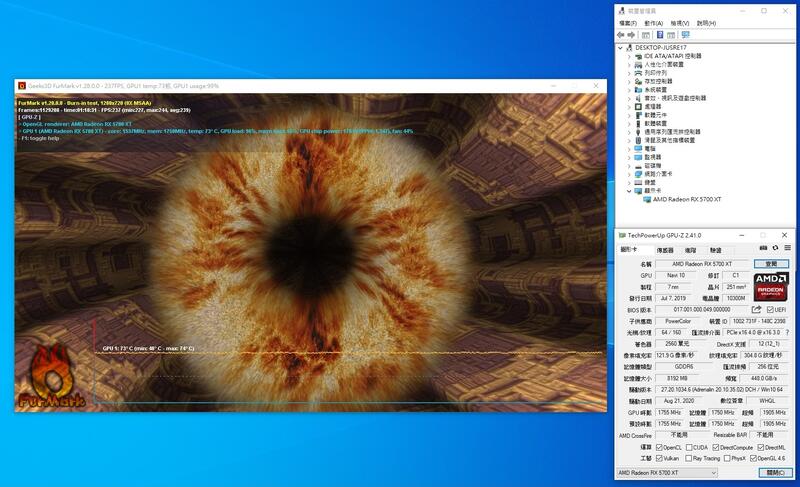Click the DESKTOP-JUSRE17 computer icon

pyautogui.click(x=629, y=47)
